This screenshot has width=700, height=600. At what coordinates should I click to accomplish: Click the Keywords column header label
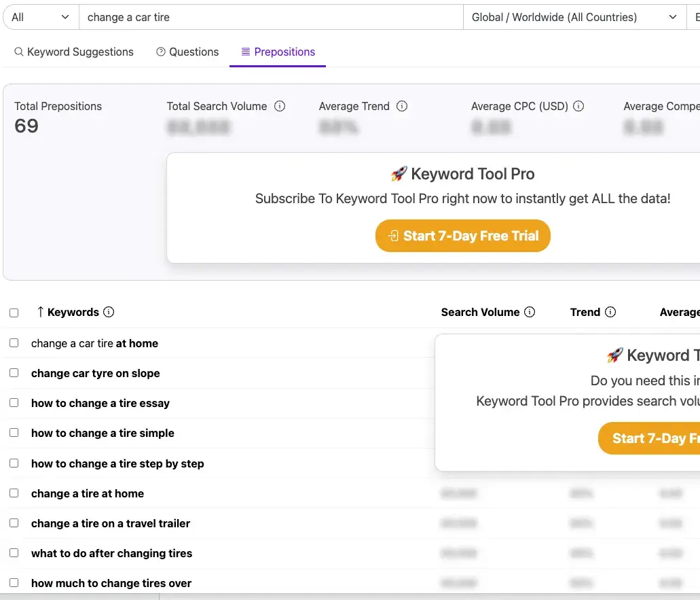point(73,312)
